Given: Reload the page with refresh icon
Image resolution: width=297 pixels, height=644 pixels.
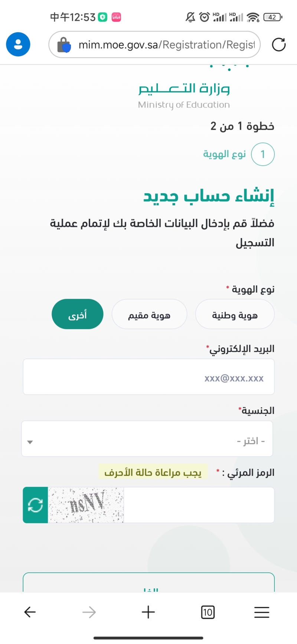Looking at the screenshot, I should [278, 45].
